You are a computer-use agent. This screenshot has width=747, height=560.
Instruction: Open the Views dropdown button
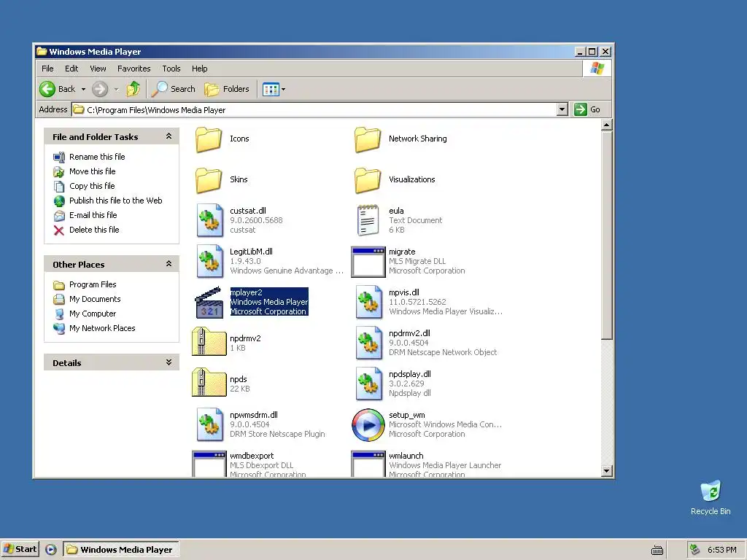[x=274, y=89]
